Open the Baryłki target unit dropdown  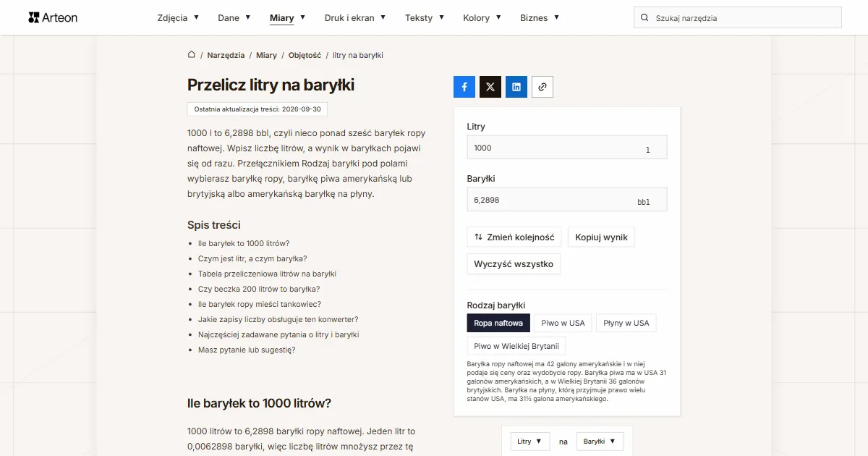coord(600,442)
